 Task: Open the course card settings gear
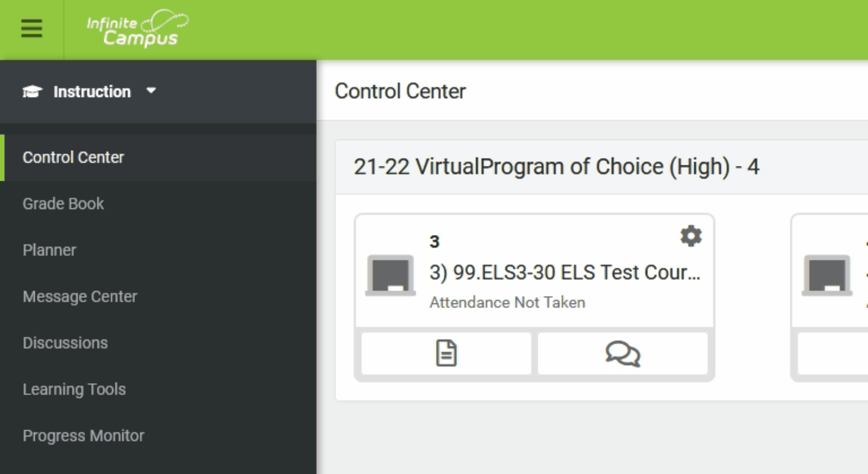(x=691, y=236)
